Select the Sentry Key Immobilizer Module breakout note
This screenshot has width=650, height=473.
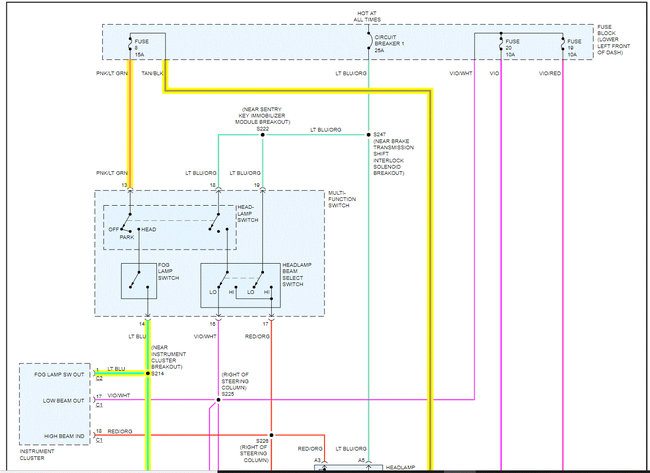click(x=262, y=116)
